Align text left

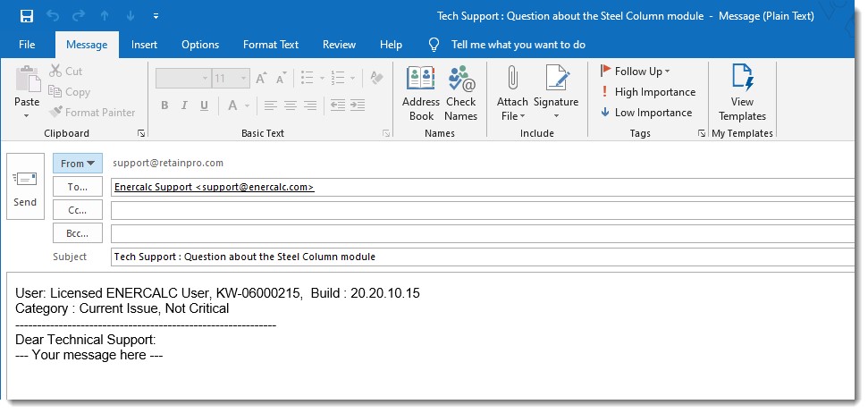coord(270,105)
